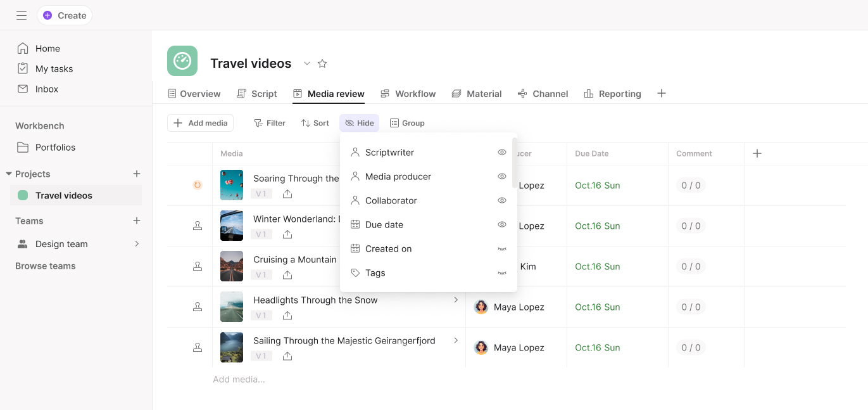Open the Travel videos title dropdown arrow
The height and width of the screenshot is (410, 868).
tap(307, 63)
